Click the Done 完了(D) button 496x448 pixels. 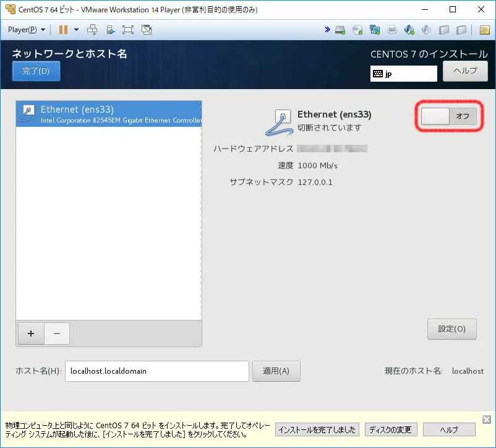point(36,71)
